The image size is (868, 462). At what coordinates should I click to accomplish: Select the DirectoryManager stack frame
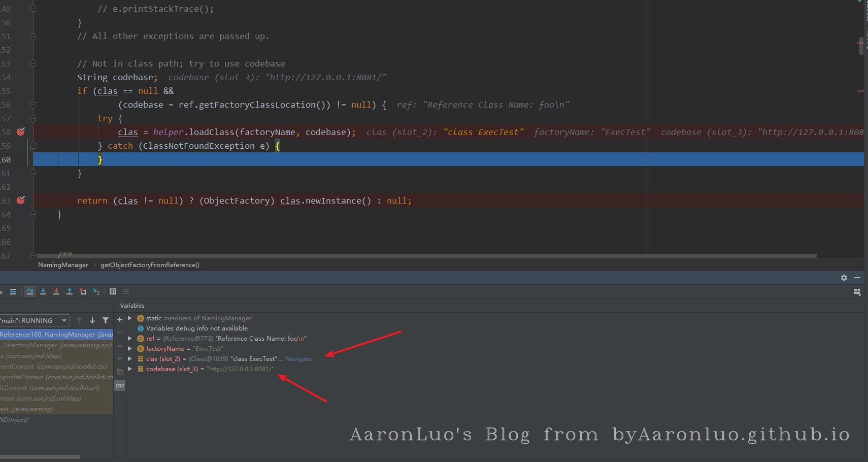[56, 345]
